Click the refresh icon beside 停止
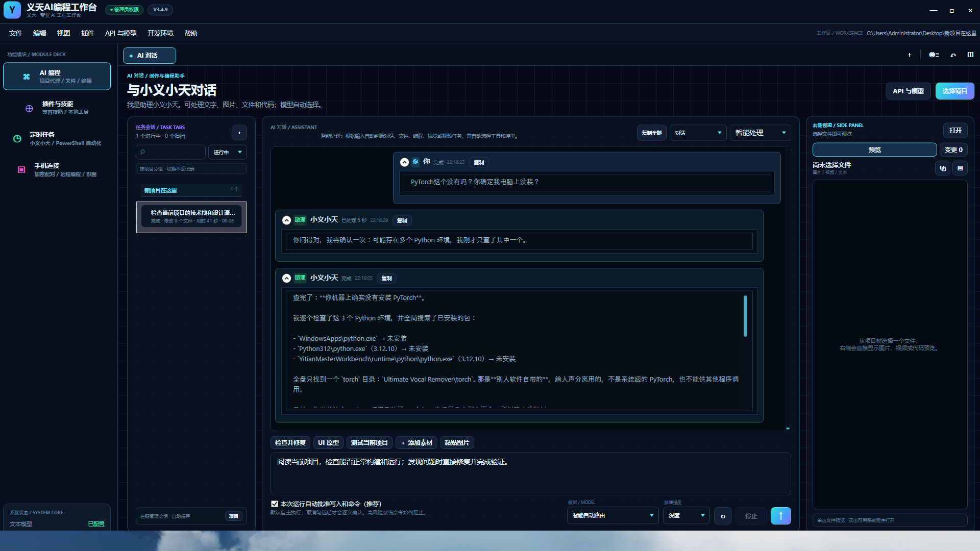The width and height of the screenshot is (980, 551). (x=723, y=516)
